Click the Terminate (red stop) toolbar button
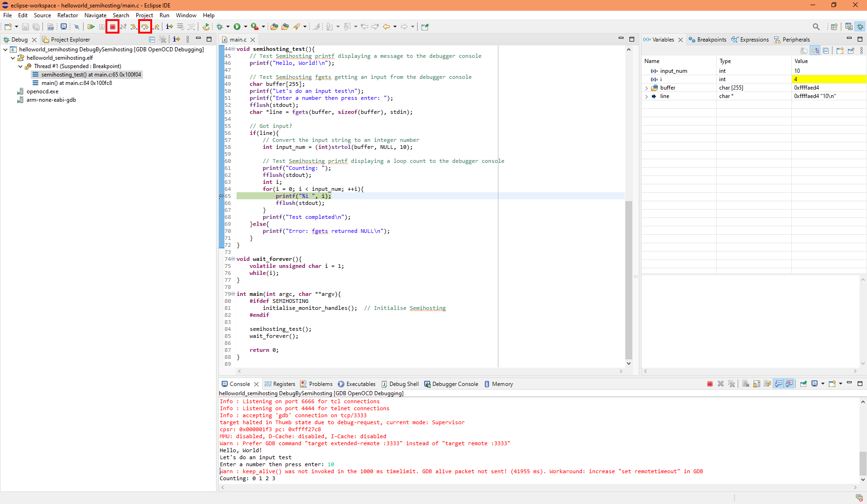The height and width of the screenshot is (504, 867). [x=112, y=27]
